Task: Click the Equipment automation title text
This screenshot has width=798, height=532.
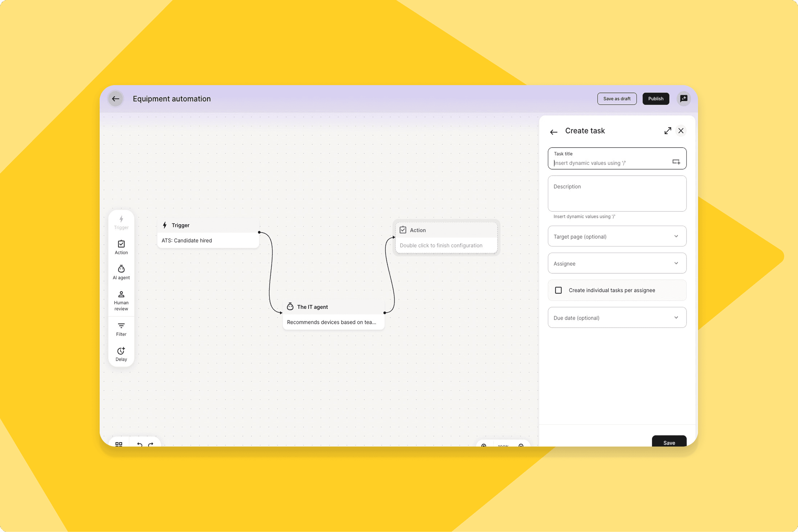Action: (172, 99)
